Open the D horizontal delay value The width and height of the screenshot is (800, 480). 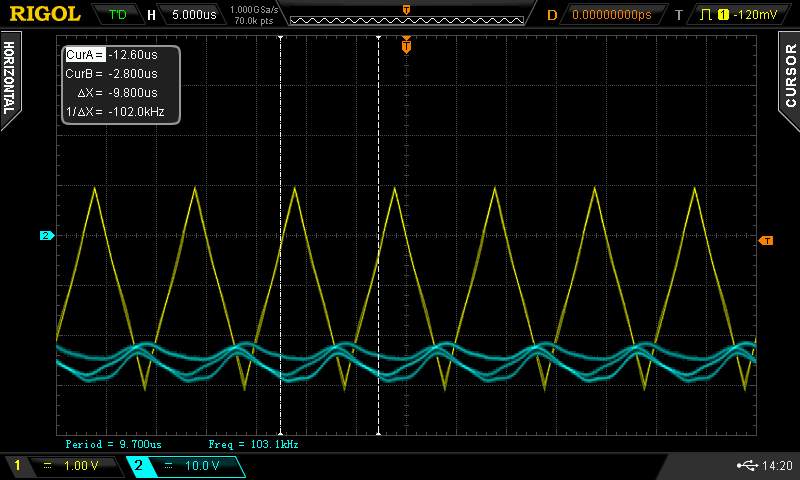609,15
